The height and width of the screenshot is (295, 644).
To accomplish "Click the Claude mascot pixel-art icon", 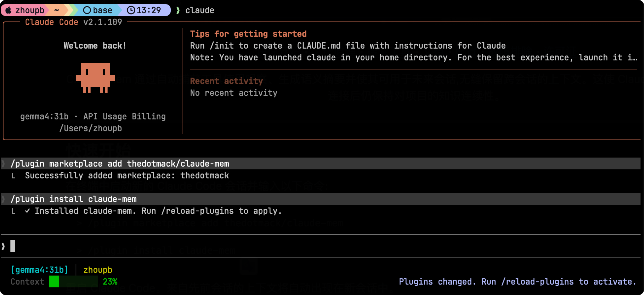I will click(95, 77).
